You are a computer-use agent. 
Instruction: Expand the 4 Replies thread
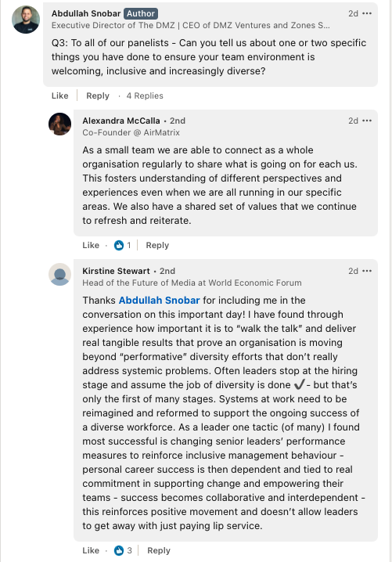tap(145, 95)
